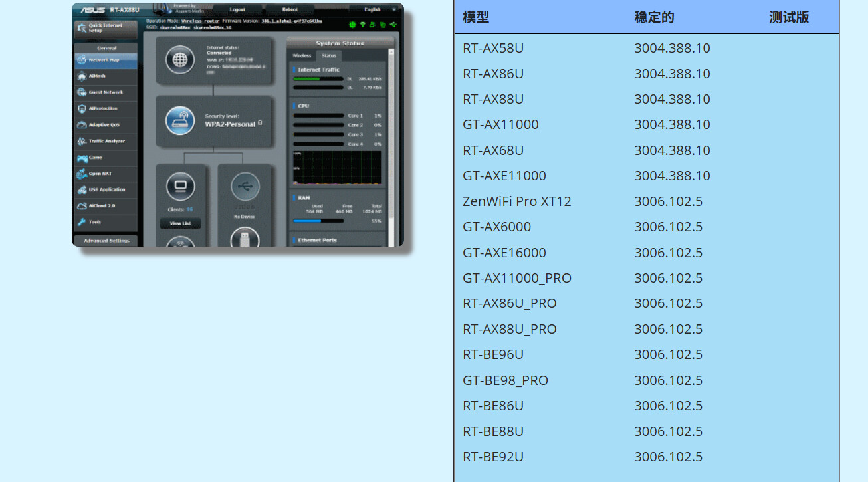868x482 pixels.
Task: Click the Adaptive QoS gauge icon
Action: 82,125
